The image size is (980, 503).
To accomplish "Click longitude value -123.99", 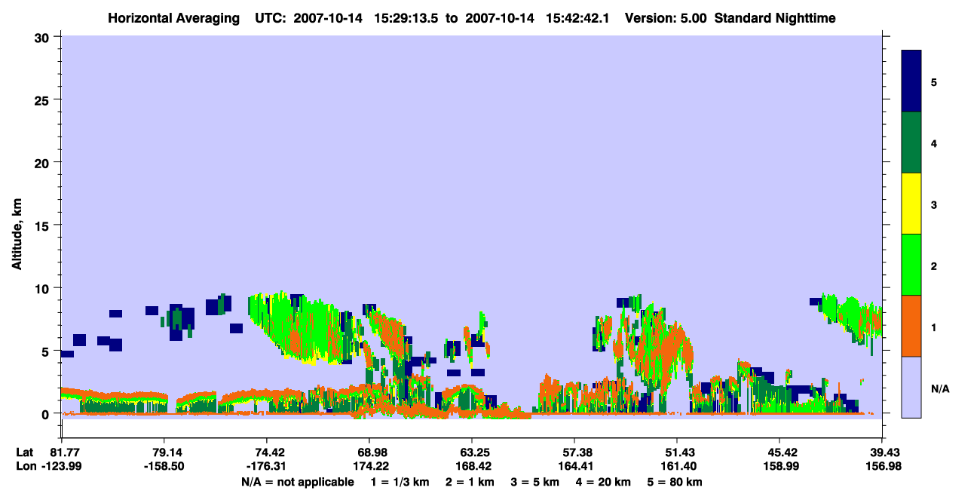I will pyautogui.click(x=61, y=466).
